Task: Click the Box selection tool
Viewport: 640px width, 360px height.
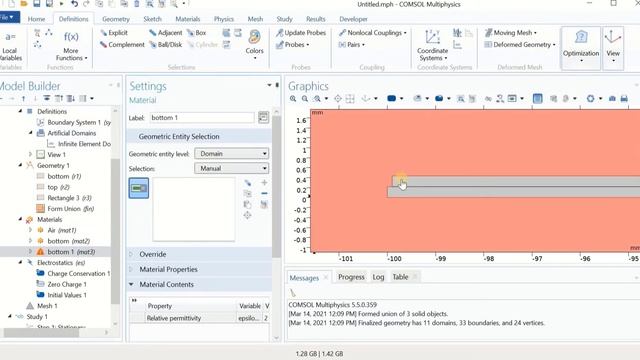Action: 196,33
